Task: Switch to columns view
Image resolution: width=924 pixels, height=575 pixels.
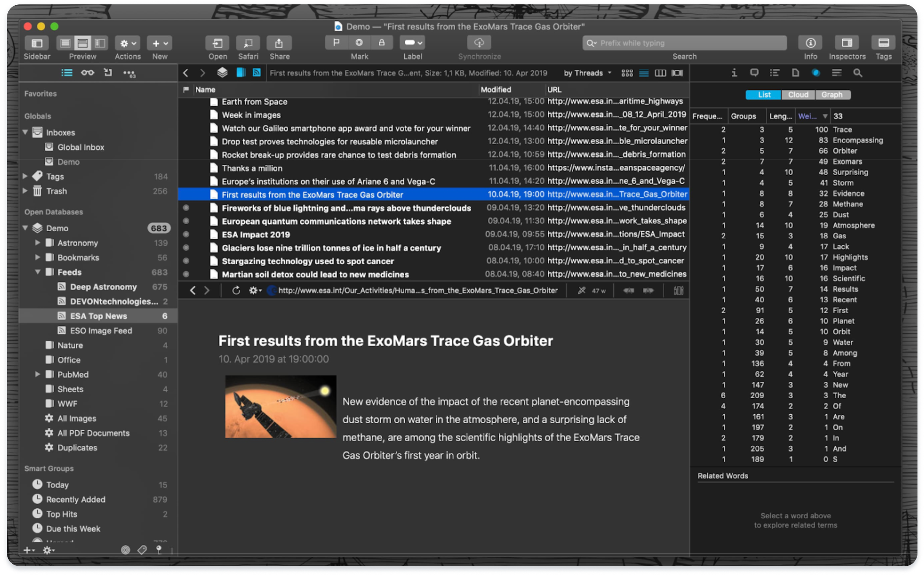Action: tap(660, 73)
